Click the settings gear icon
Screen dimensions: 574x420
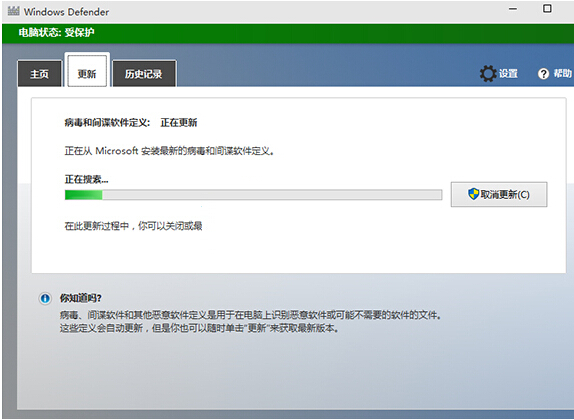(488, 74)
